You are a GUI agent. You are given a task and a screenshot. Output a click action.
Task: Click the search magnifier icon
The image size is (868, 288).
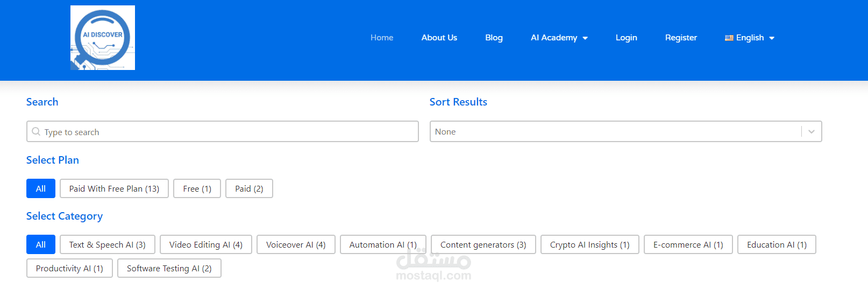click(36, 131)
